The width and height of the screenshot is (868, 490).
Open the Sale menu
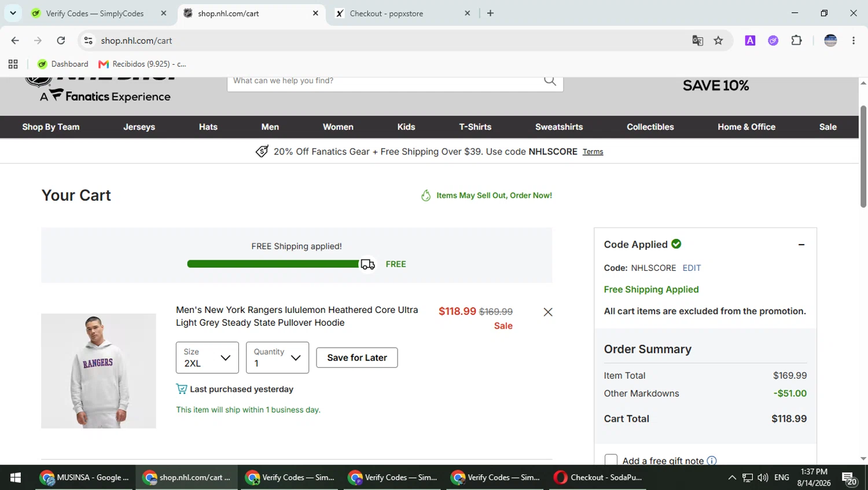[828, 127]
